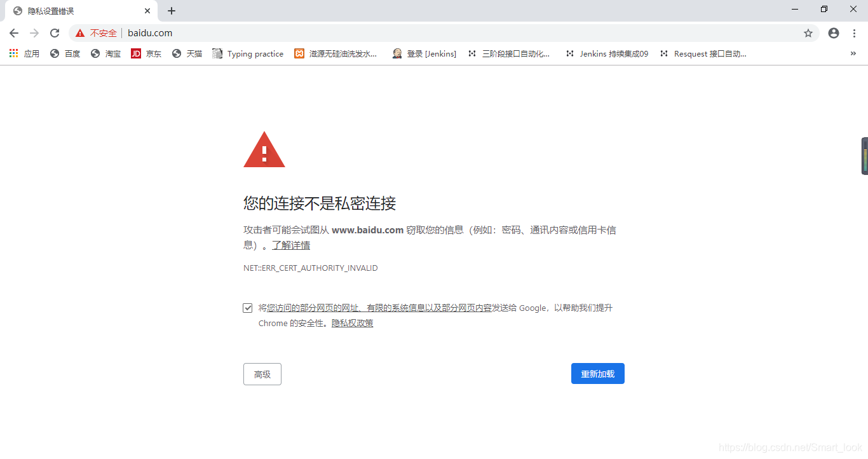Open the 京东 (JD) bookmark
The width and height of the screenshot is (868, 459).
click(x=146, y=53)
